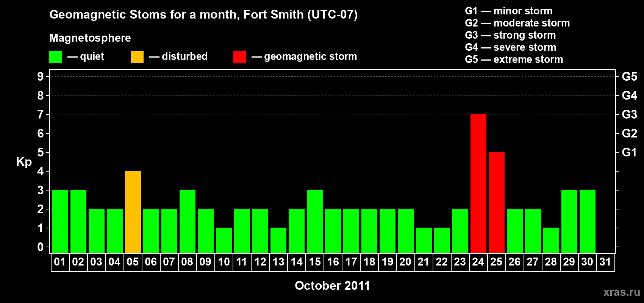Click the G1 label on right axis
This screenshot has height=303, width=644.
point(630,152)
